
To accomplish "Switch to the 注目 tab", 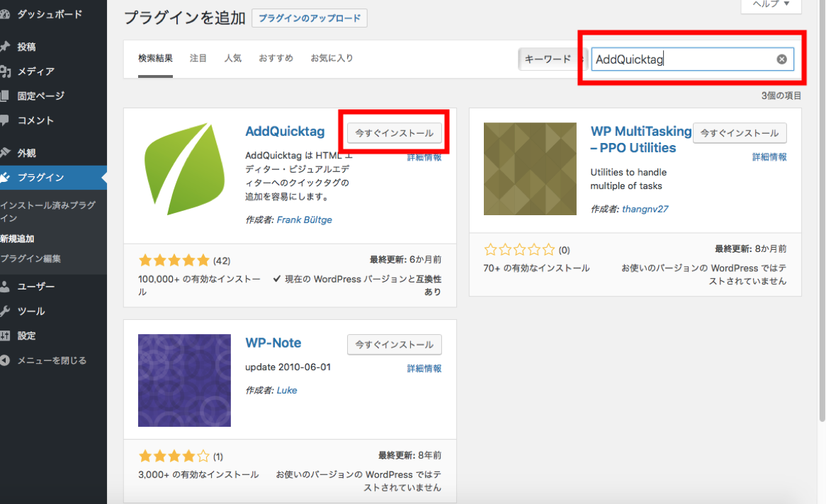I will pos(198,58).
